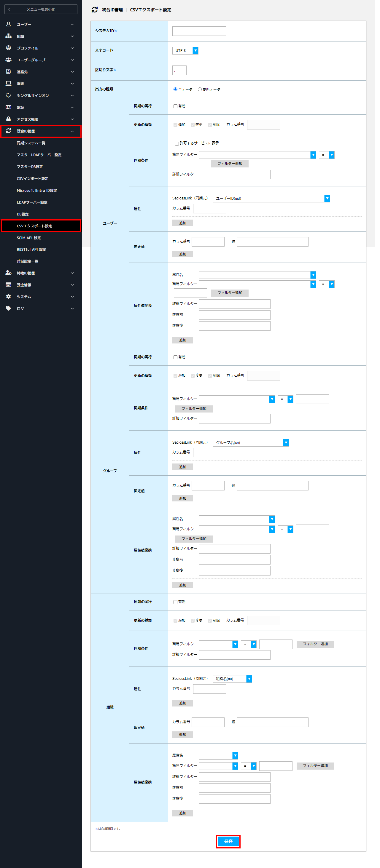Toggle 削除 update type for 組織
The height and width of the screenshot is (868, 380).
tap(210, 621)
